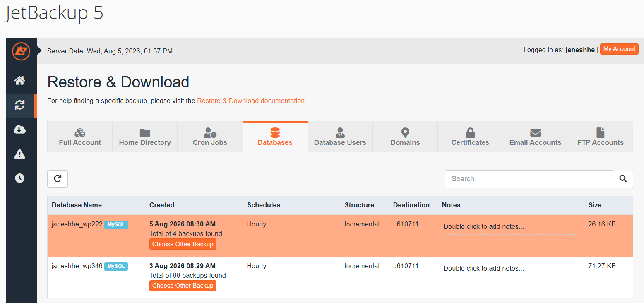The width and height of the screenshot is (644, 303).
Task: Click the Schedules column header
Action: (x=264, y=205)
